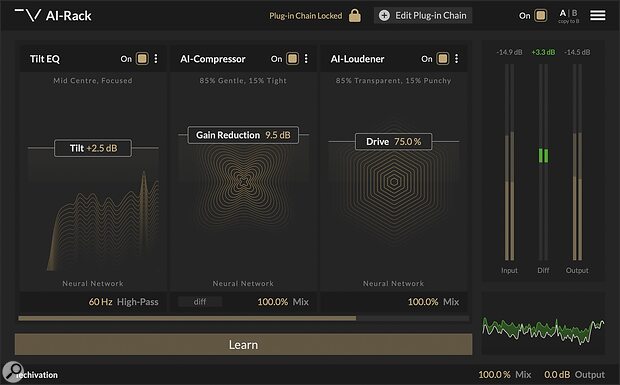Toggle AI-Loudener module On switch

coord(442,59)
